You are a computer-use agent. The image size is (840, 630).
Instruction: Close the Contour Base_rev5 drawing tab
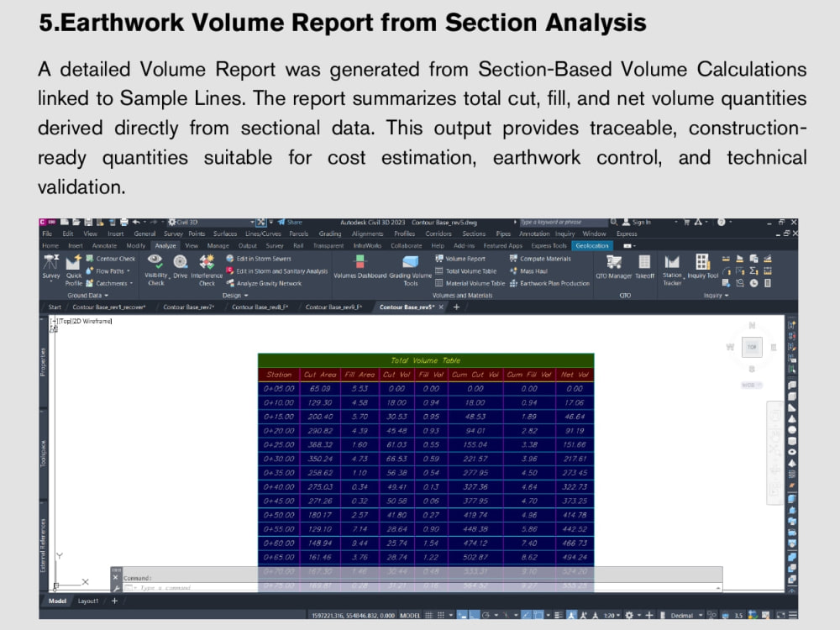(441, 307)
